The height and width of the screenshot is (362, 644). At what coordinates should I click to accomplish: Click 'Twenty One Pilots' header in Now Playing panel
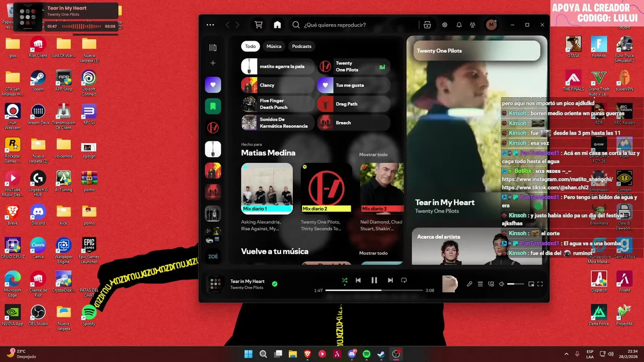pos(439,51)
